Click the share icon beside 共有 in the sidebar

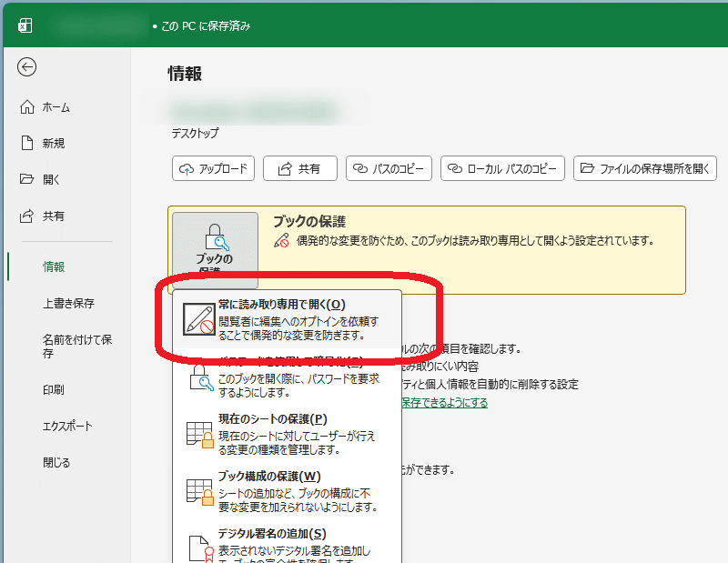(x=27, y=216)
